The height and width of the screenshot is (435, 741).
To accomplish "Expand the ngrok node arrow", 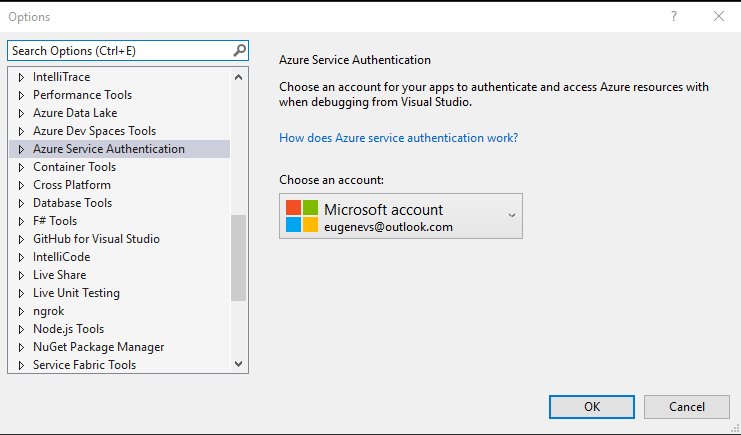I will click(21, 311).
